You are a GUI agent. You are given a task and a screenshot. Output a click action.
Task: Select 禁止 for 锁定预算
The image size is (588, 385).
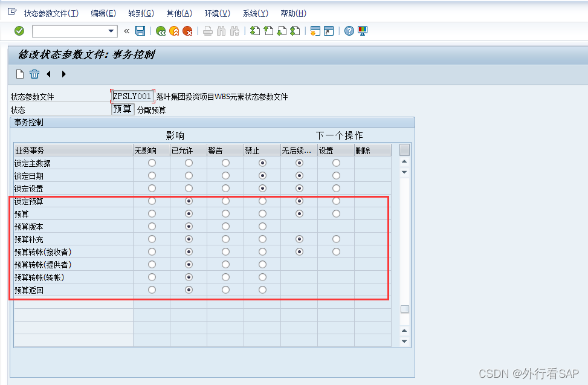(x=262, y=201)
